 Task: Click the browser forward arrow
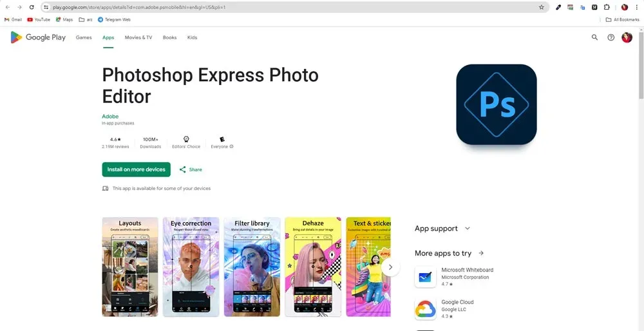coord(19,7)
